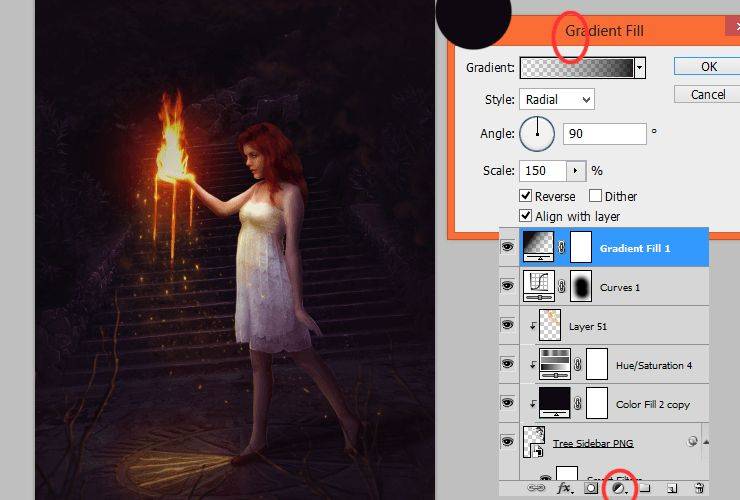Click the Tree Sidebar PNG smart filter indicator
This screenshot has height=500, width=740.
pos(692,441)
